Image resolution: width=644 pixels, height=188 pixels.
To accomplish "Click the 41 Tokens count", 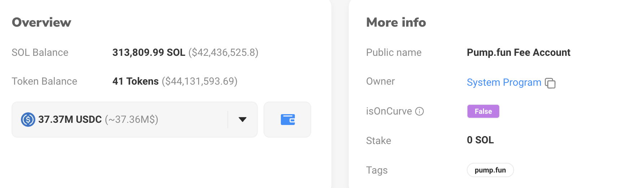I will click(x=135, y=81).
